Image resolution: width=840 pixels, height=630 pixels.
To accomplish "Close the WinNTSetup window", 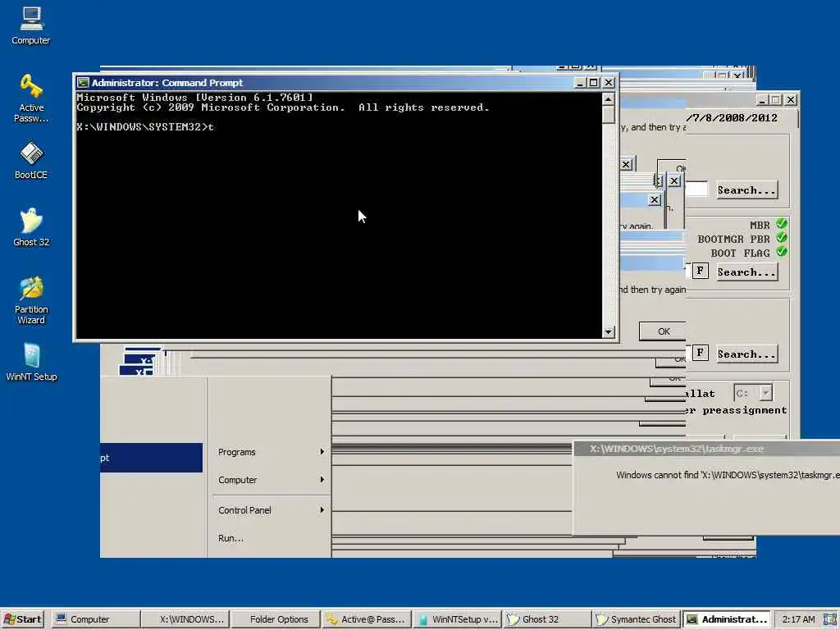I will [792, 99].
